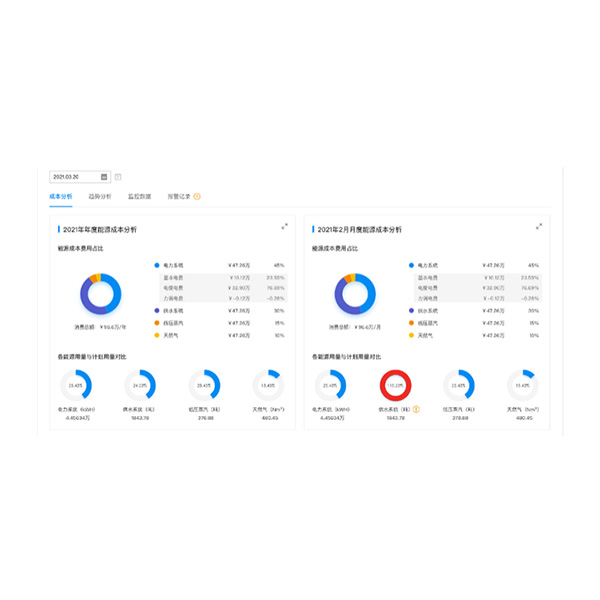Toggle 电力系统 blue legend dot in annual card
This screenshot has width=600, height=600.
(157, 265)
